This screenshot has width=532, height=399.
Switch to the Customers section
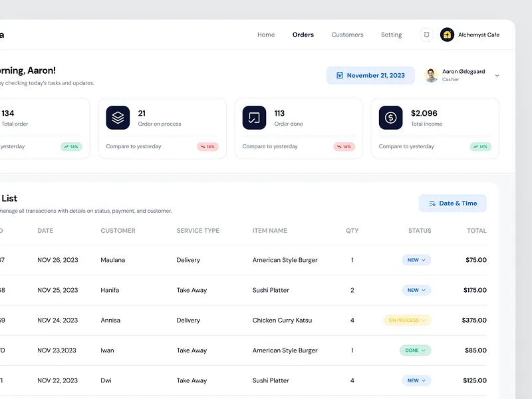pyautogui.click(x=347, y=35)
